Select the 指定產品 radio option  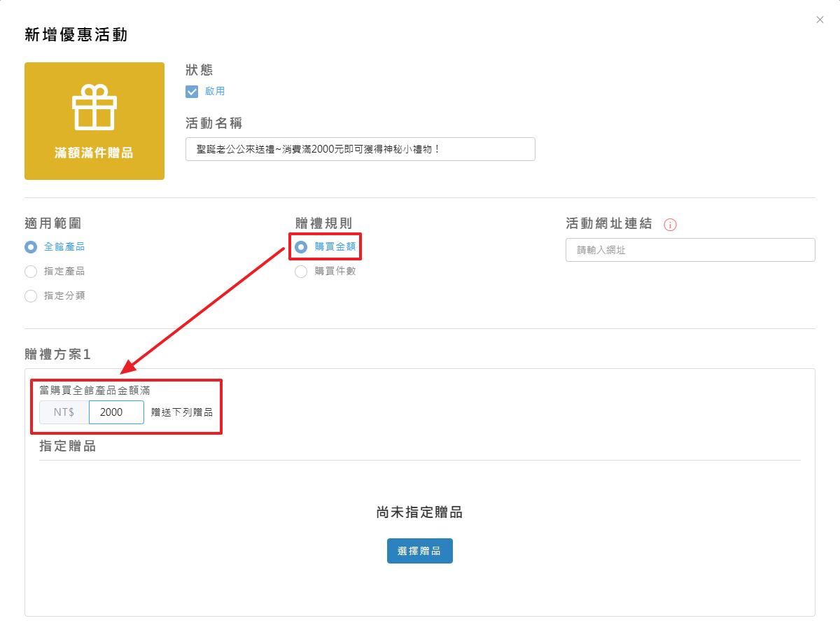pyautogui.click(x=31, y=272)
